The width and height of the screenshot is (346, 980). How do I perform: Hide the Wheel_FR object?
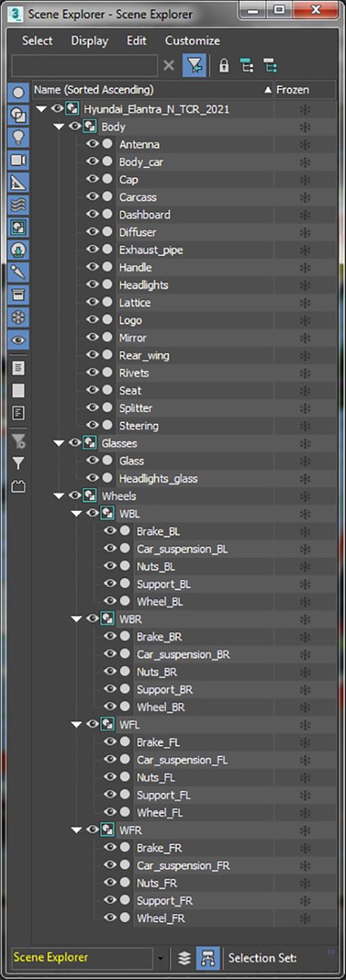coord(110,917)
